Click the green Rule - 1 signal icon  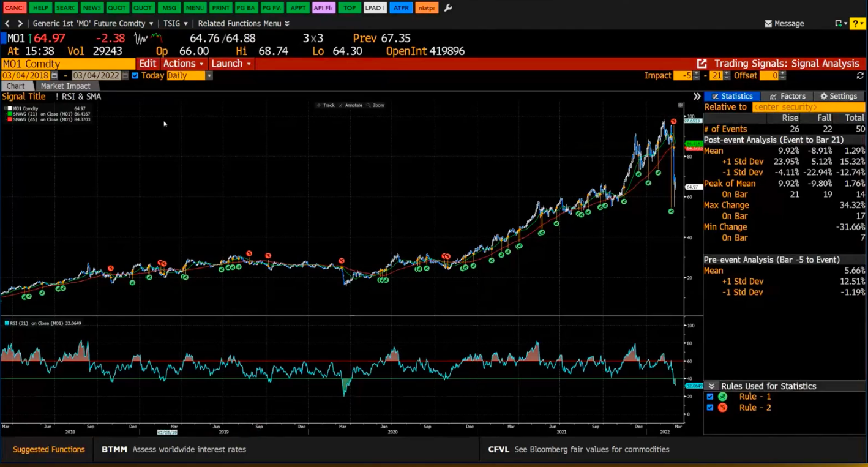[722, 397]
